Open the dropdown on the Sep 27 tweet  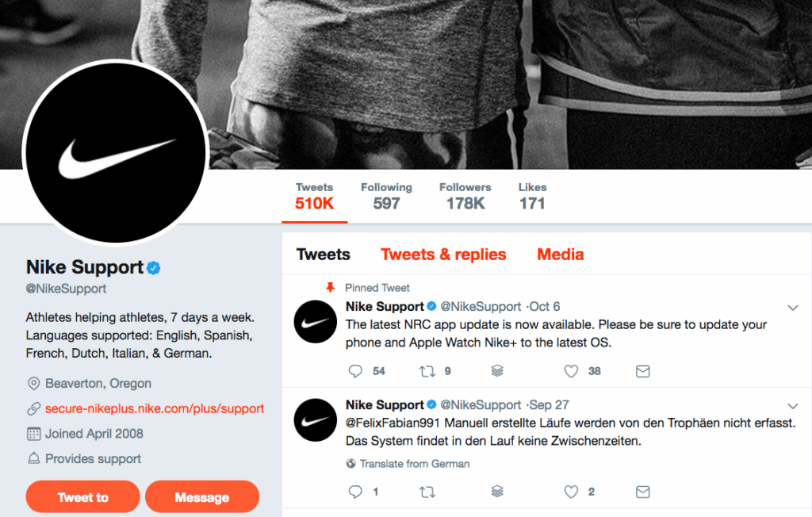pyautogui.click(x=793, y=405)
